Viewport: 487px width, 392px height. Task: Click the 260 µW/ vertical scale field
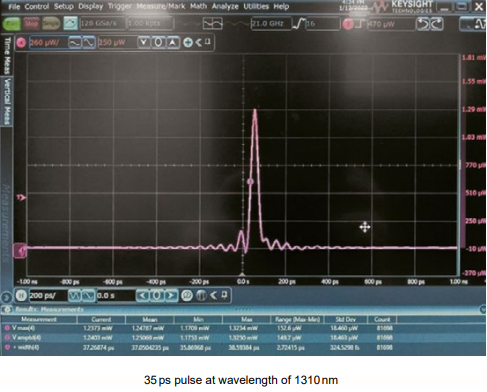coord(48,43)
